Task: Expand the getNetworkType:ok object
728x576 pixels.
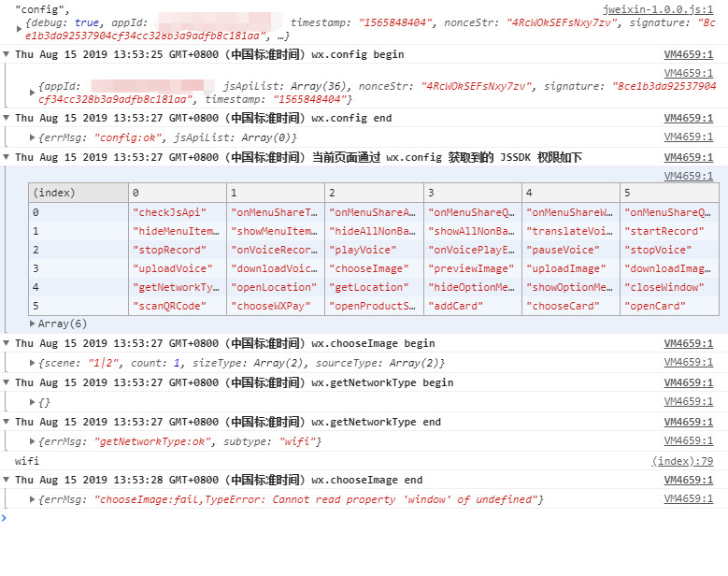Action: click(x=32, y=441)
